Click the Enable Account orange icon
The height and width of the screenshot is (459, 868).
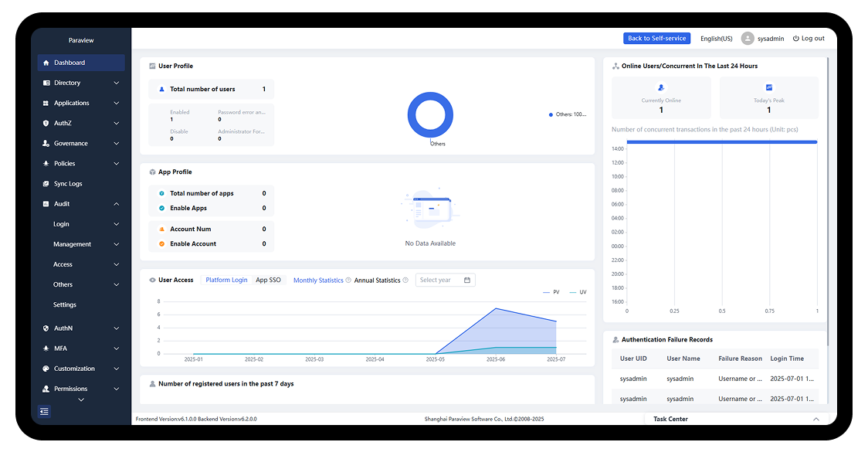pyautogui.click(x=161, y=243)
